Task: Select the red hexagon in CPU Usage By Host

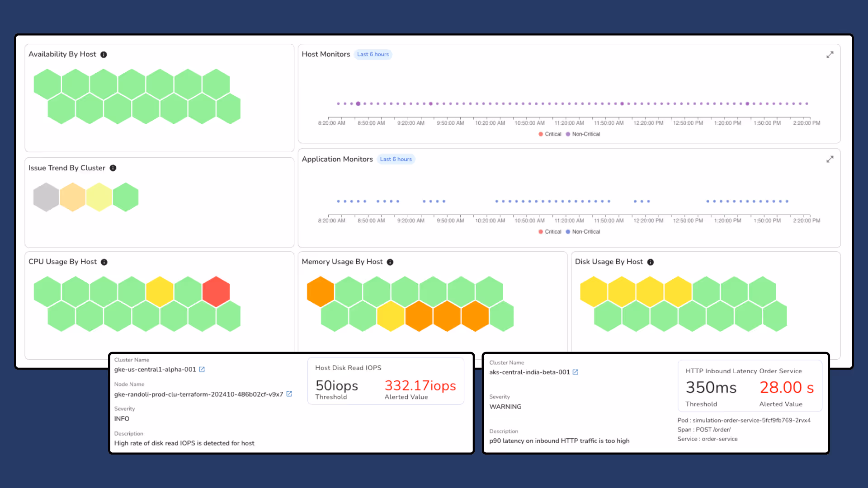Action: click(216, 291)
